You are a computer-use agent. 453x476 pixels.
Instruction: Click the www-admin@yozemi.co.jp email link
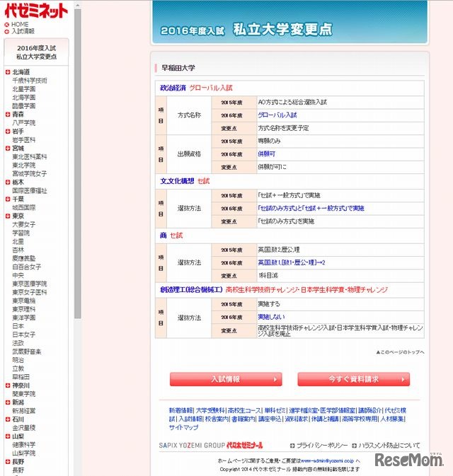pyautogui.click(x=327, y=461)
